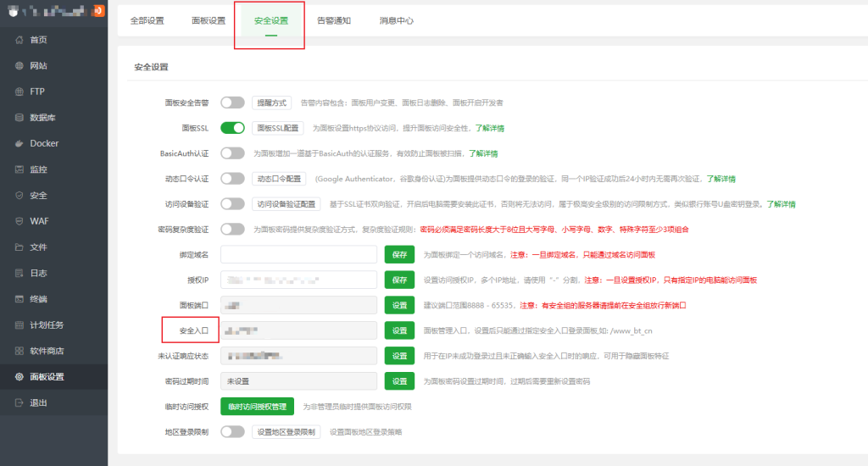Focus the 绑定域名 input field

[x=299, y=254]
